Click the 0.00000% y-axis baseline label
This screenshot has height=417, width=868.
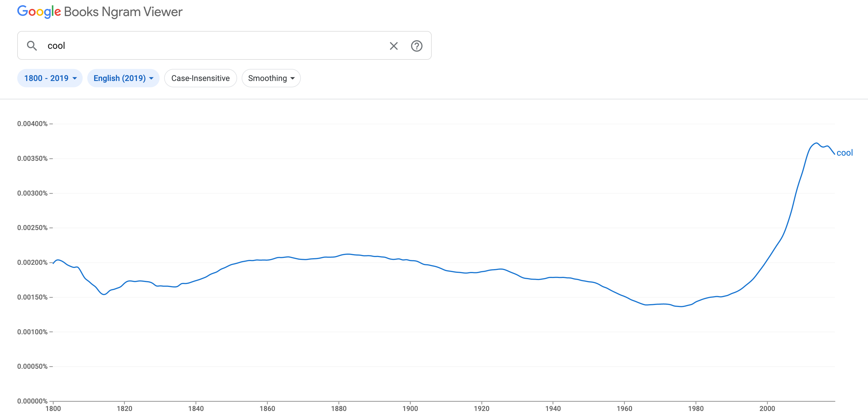pos(32,401)
